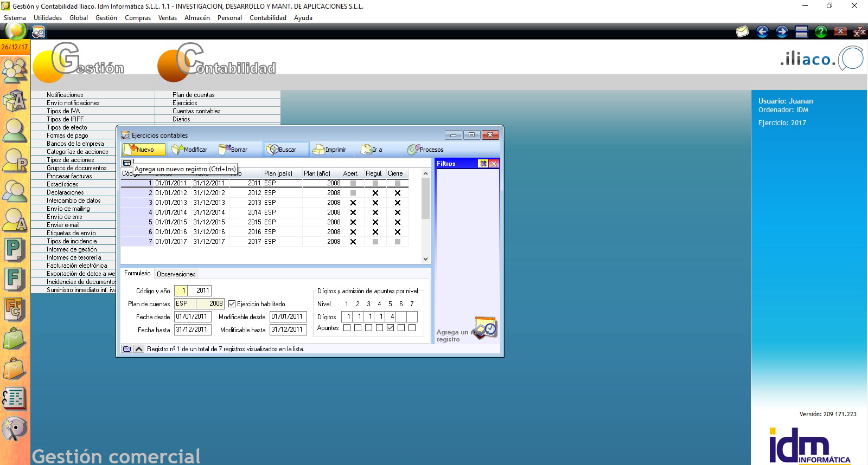
Task: Open the notebook ledger sidebar icon
Action: click(x=15, y=399)
